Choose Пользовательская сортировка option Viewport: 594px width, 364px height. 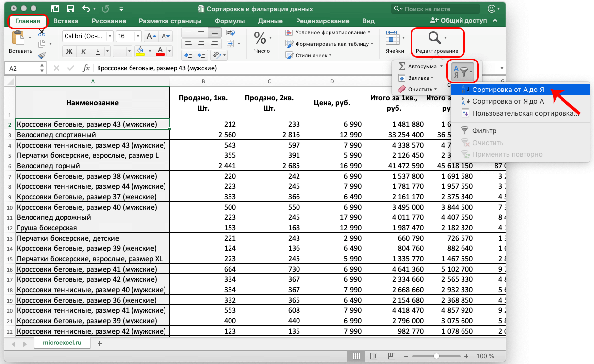coord(525,113)
